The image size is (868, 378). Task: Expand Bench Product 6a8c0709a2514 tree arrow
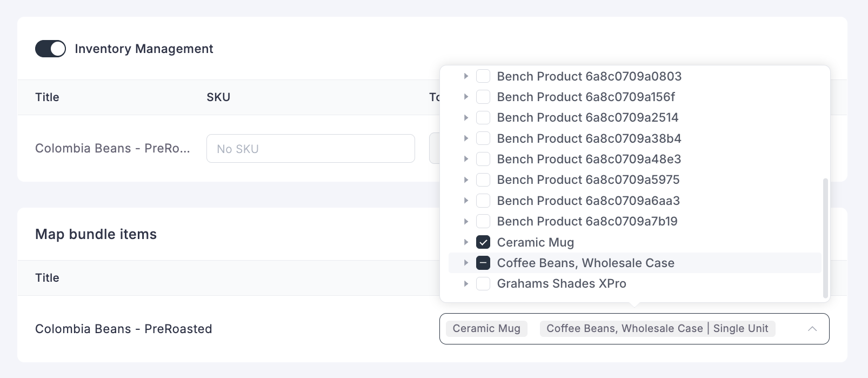click(x=466, y=117)
